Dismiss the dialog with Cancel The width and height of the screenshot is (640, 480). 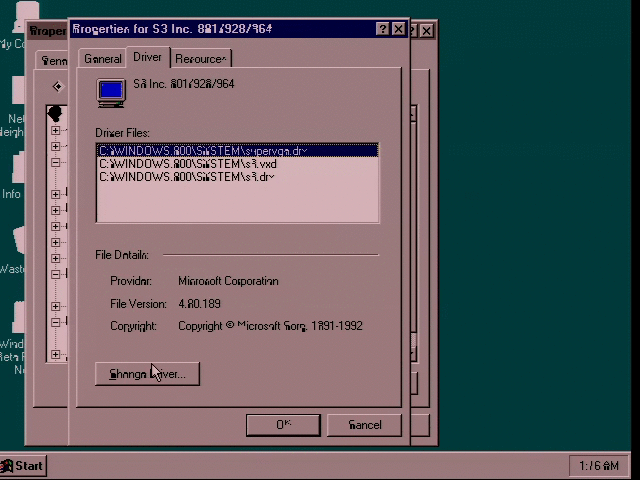point(364,425)
